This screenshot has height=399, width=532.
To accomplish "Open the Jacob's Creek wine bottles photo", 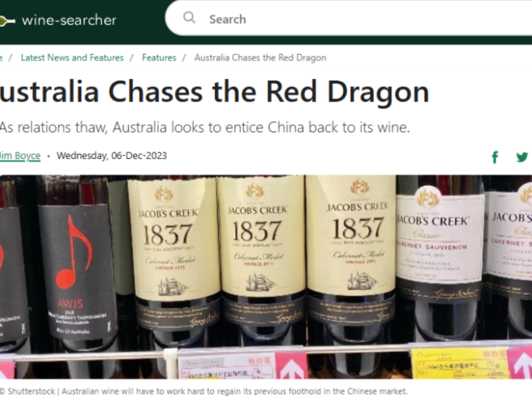I will coord(266,277).
